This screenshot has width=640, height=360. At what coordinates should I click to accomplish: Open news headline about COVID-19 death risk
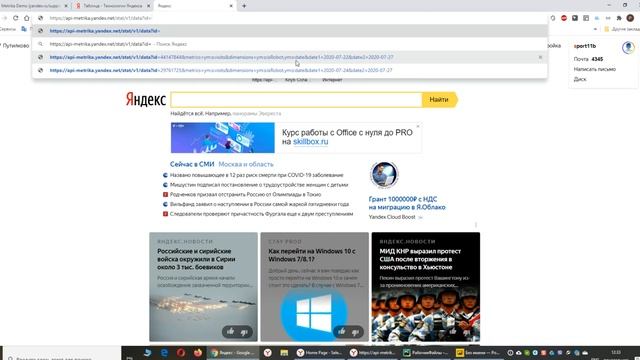click(256, 175)
